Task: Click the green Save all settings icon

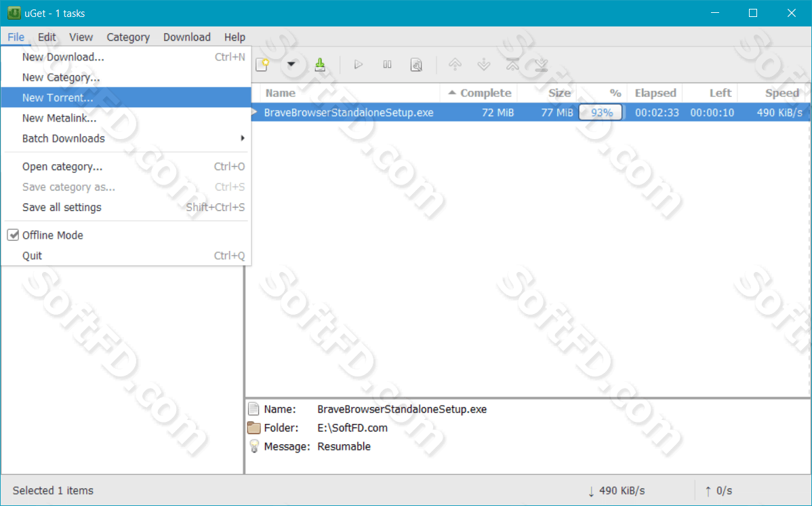Action: (x=320, y=64)
